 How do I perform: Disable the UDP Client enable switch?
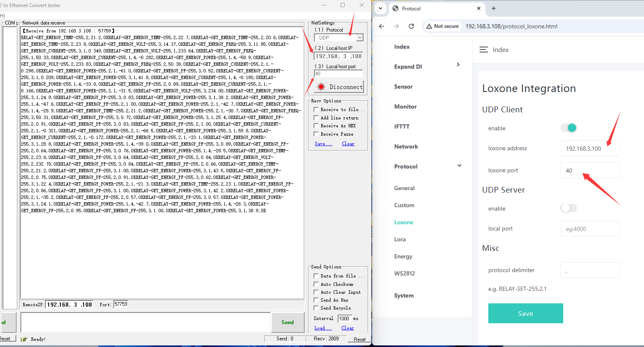(568, 128)
